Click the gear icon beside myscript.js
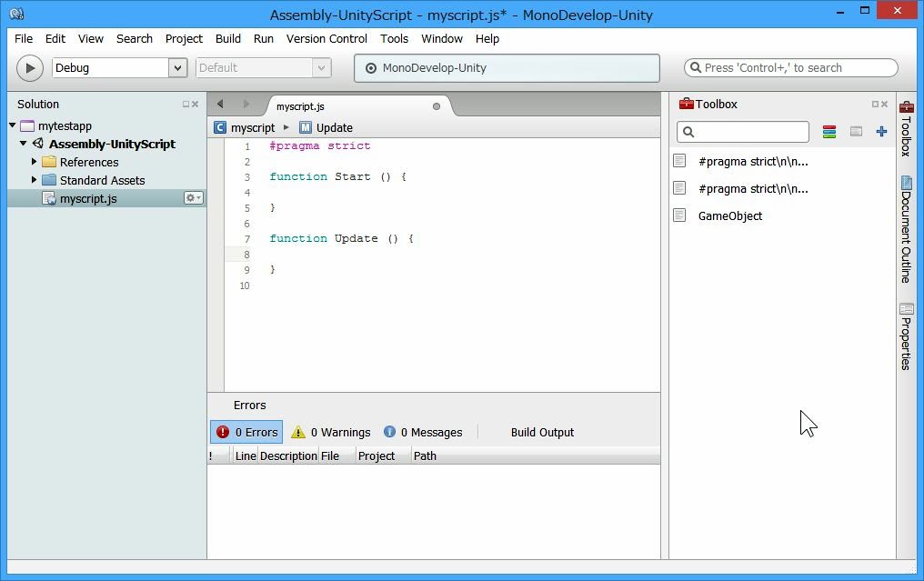Screen dimensions: 924x581 193,198
